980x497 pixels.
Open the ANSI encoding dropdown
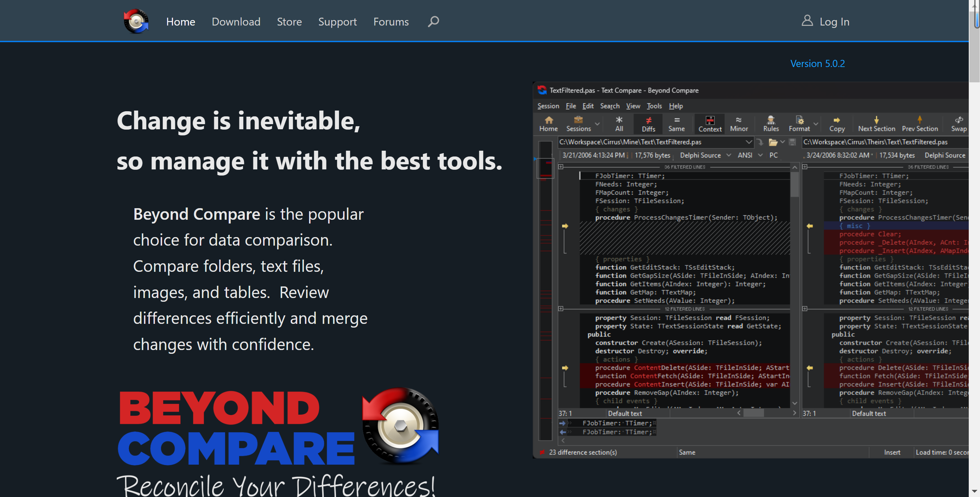point(760,155)
